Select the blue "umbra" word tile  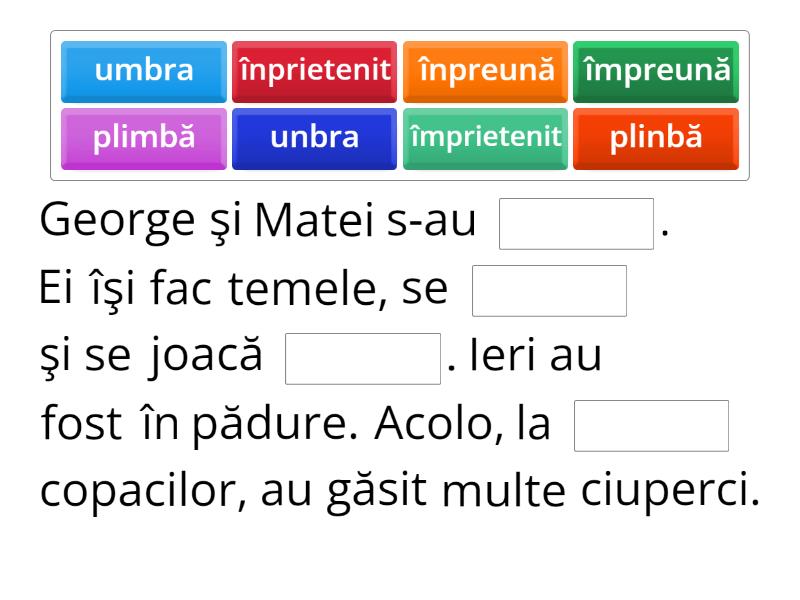coord(144,71)
